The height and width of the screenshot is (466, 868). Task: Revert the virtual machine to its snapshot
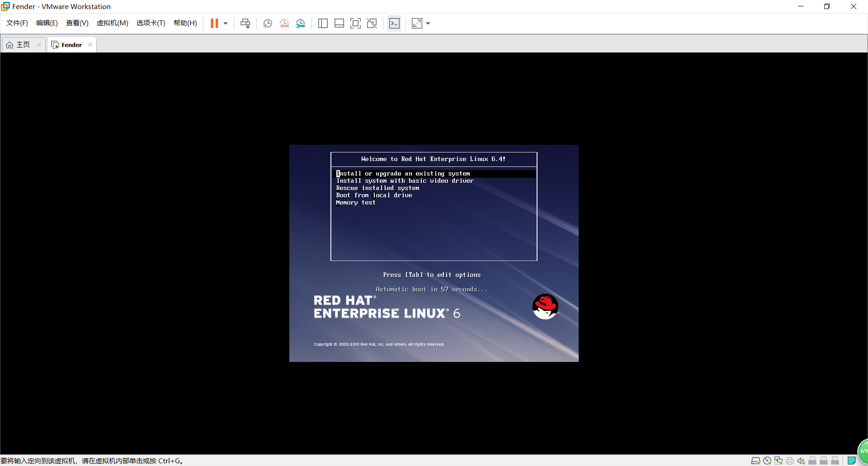click(284, 23)
